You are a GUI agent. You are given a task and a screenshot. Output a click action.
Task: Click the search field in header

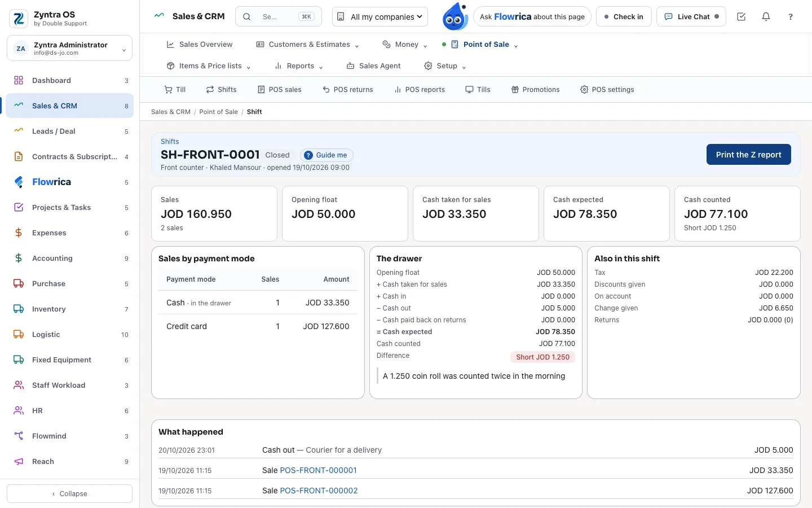pyautogui.click(x=279, y=17)
